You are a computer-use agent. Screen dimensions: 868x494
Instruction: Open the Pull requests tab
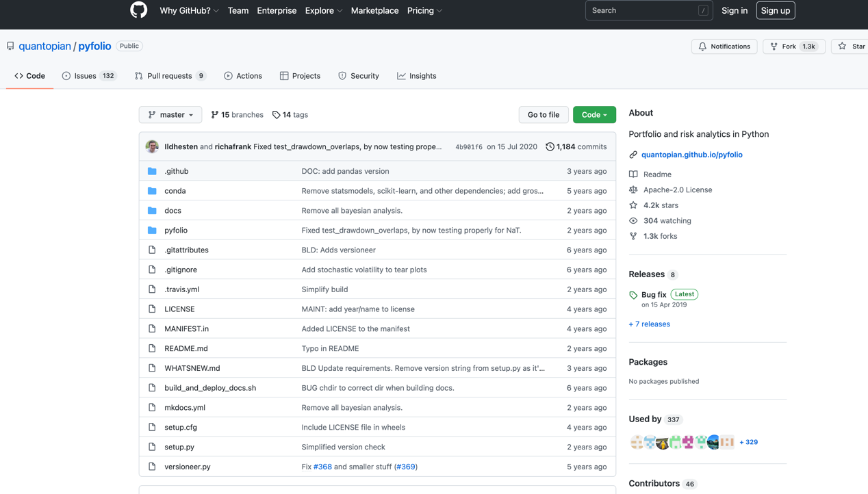coord(170,76)
